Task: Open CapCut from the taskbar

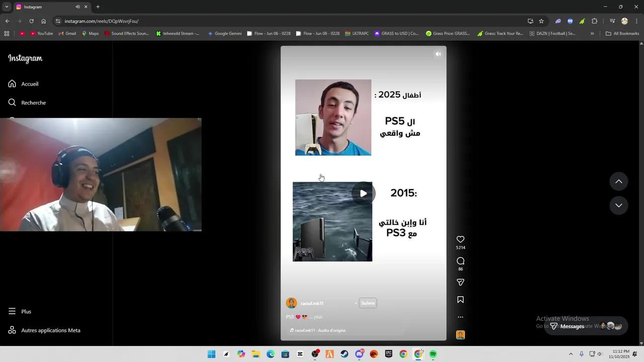Action: tap(300, 354)
